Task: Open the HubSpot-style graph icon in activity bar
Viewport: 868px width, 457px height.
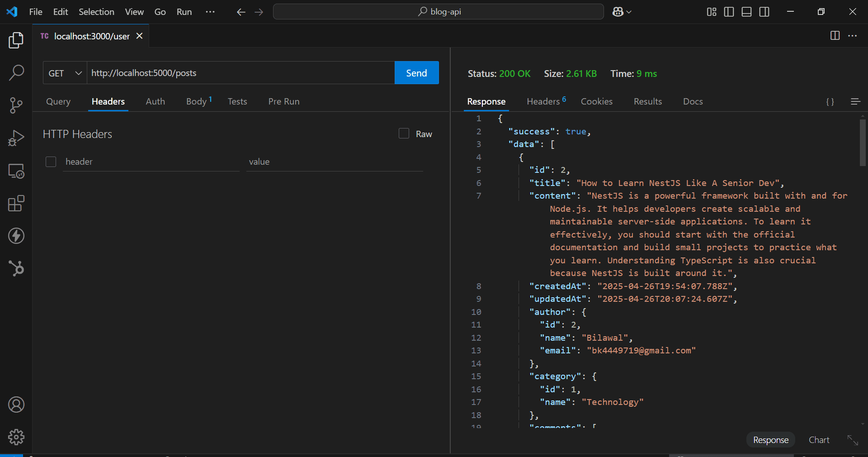Action: coord(16,268)
